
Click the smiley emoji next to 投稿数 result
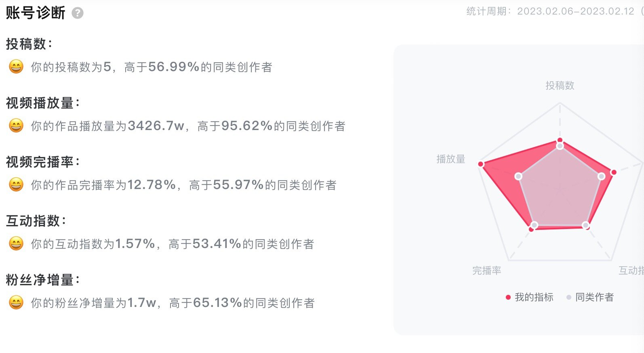(x=16, y=67)
